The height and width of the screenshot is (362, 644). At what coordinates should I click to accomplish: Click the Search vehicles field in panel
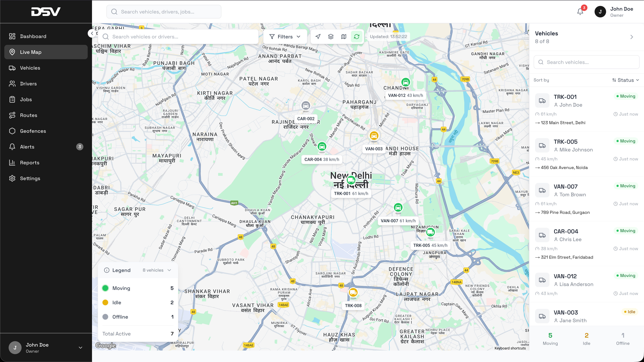[x=586, y=62]
